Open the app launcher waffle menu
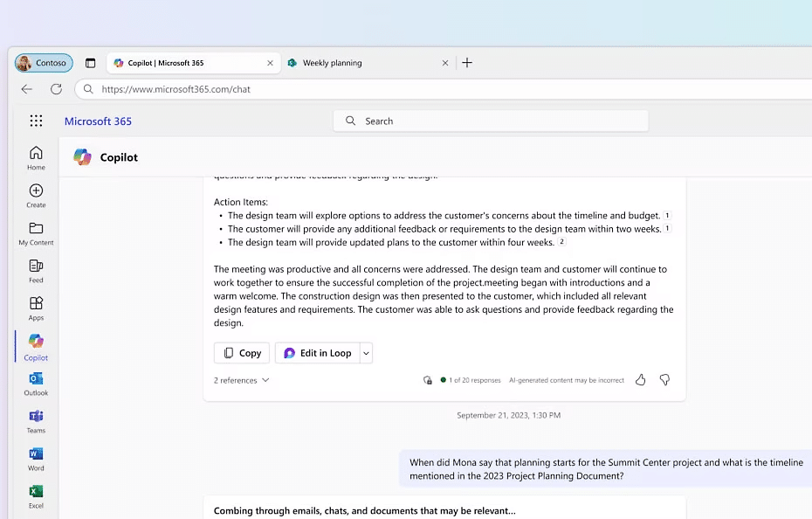 [36, 121]
